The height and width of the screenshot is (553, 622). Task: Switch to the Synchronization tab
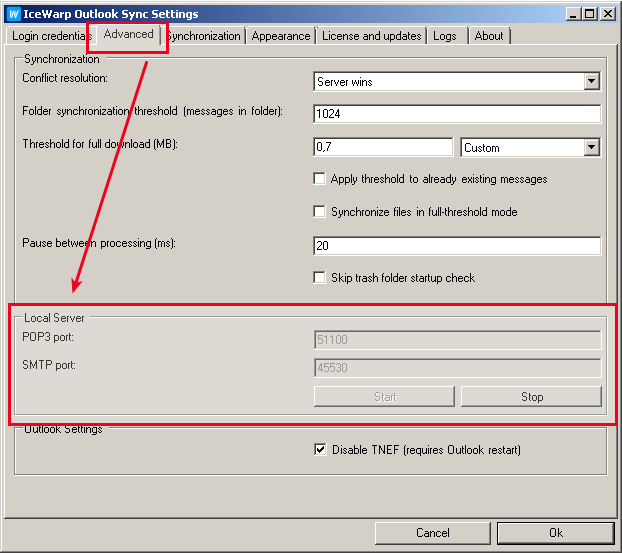pos(204,36)
